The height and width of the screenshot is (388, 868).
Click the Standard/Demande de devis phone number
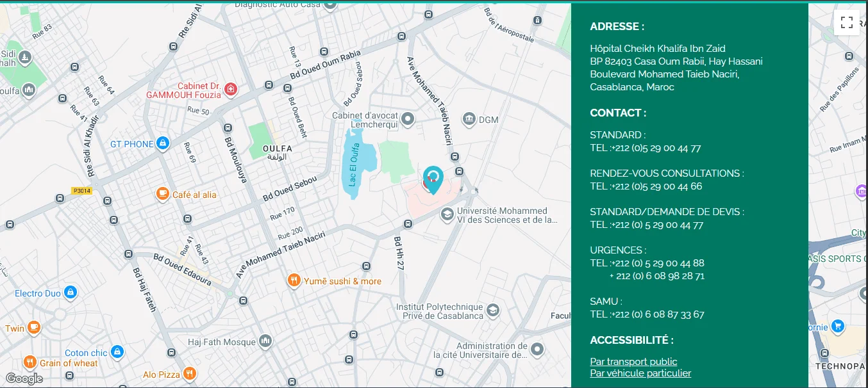pyautogui.click(x=657, y=225)
